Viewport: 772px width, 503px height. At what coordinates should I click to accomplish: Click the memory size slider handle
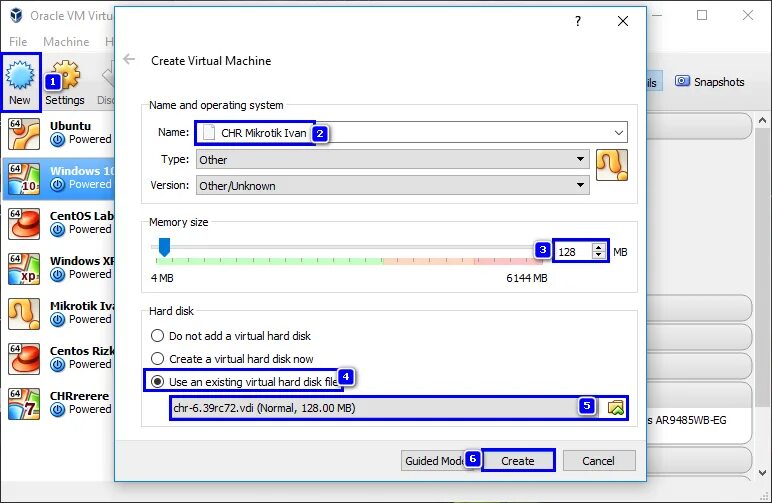164,247
